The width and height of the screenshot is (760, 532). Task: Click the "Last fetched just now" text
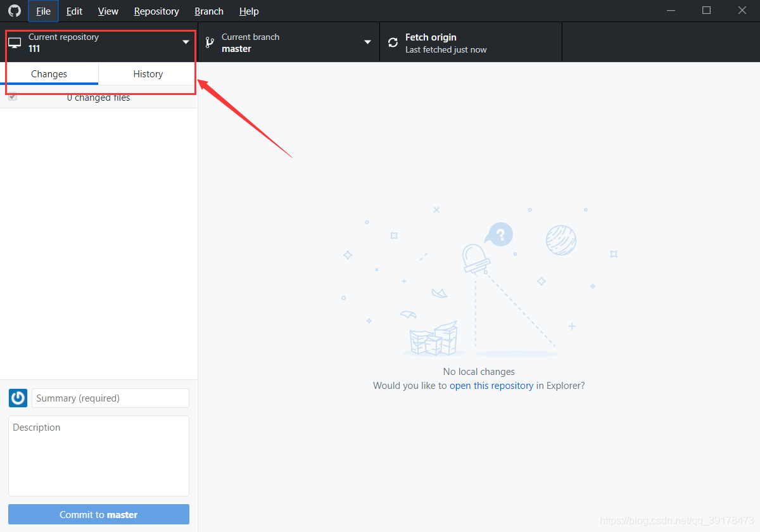click(446, 49)
